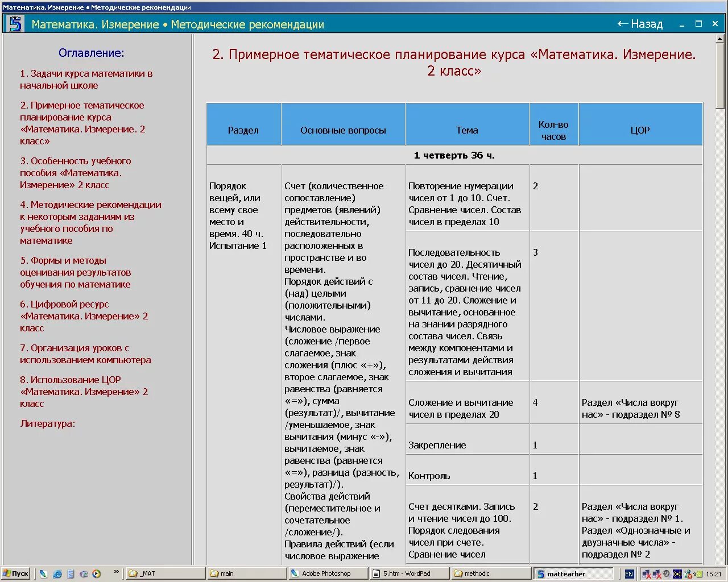Open the 'Литература:' section in Оглавление

tap(47, 423)
